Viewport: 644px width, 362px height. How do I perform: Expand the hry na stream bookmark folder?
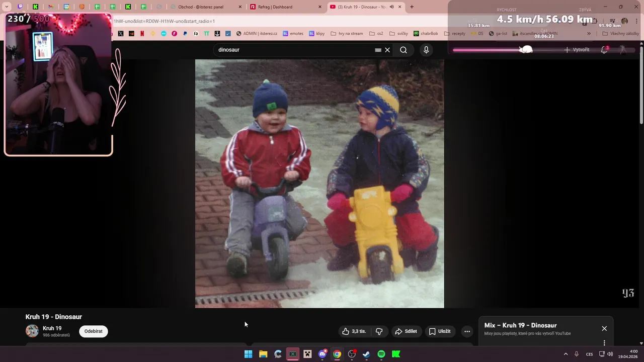click(x=347, y=34)
